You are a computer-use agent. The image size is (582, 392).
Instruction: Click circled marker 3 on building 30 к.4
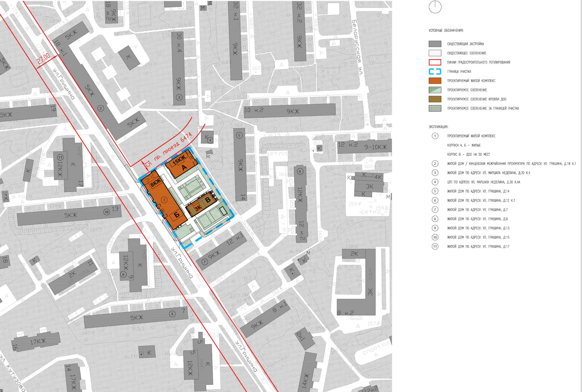click(x=179, y=97)
